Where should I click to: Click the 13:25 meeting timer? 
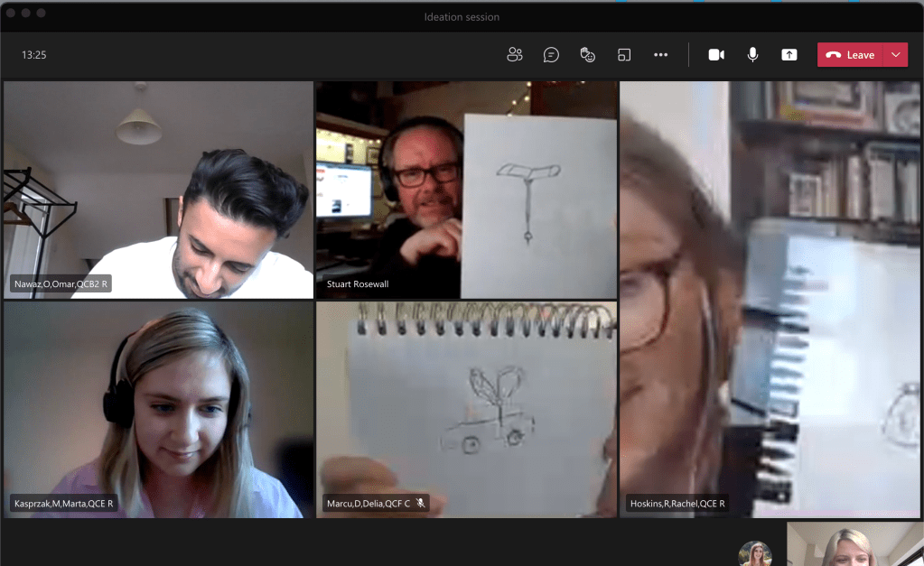pyautogui.click(x=34, y=55)
